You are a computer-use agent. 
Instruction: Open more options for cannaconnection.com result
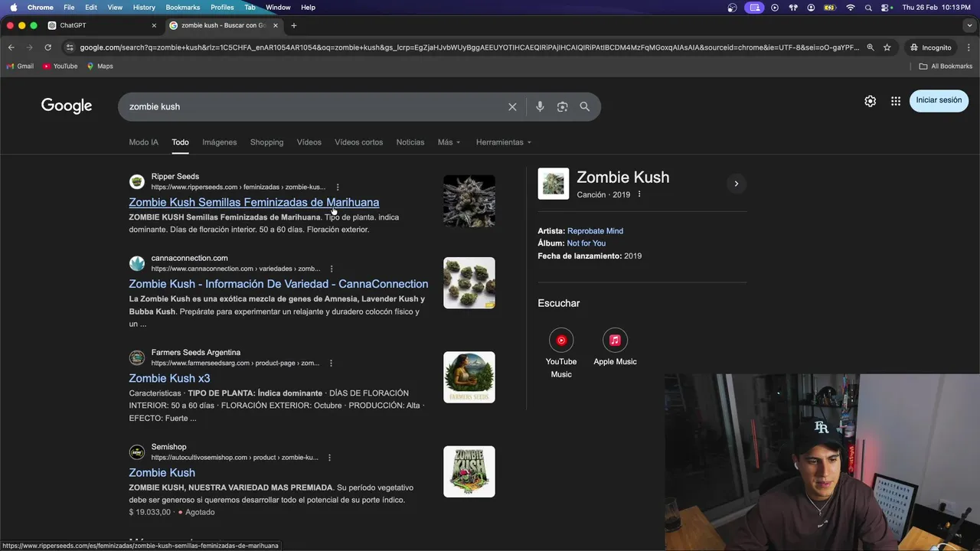point(332,269)
